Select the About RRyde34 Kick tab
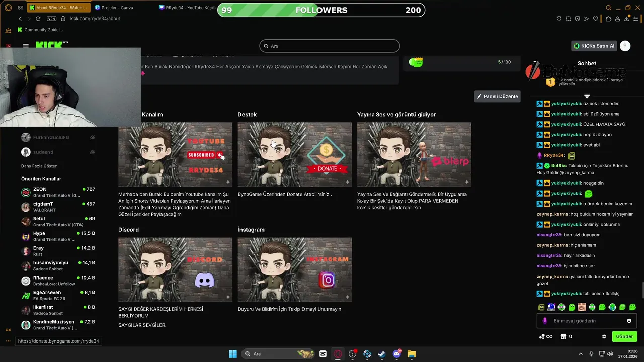The width and height of the screenshot is (644, 362). [x=58, y=8]
